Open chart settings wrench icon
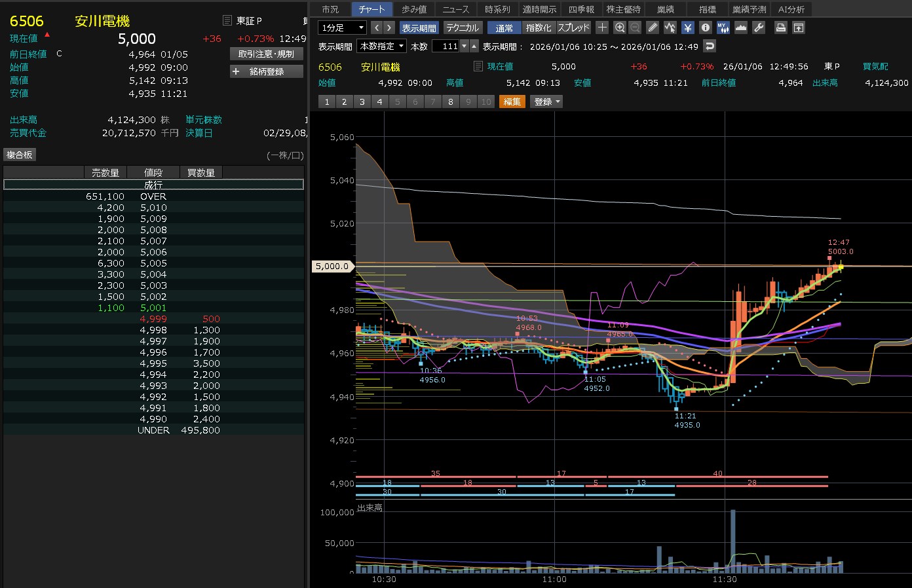The image size is (912, 588). [x=759, y=28]
